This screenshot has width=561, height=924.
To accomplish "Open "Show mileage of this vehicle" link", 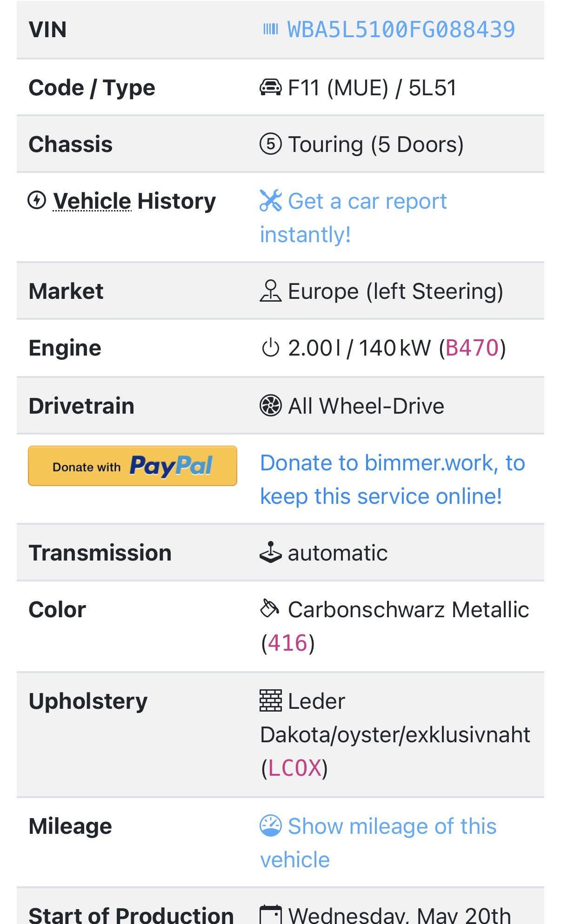I will pos(392,827).
